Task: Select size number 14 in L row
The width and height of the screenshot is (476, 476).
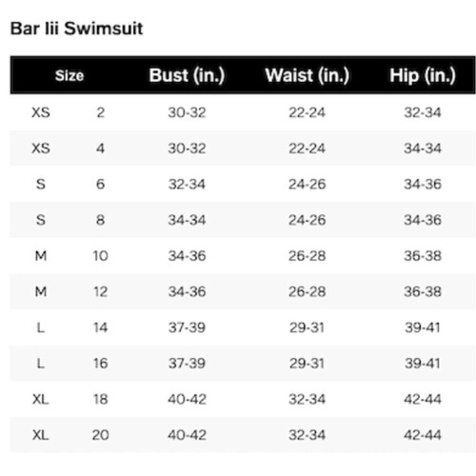Action: (100, 327)
